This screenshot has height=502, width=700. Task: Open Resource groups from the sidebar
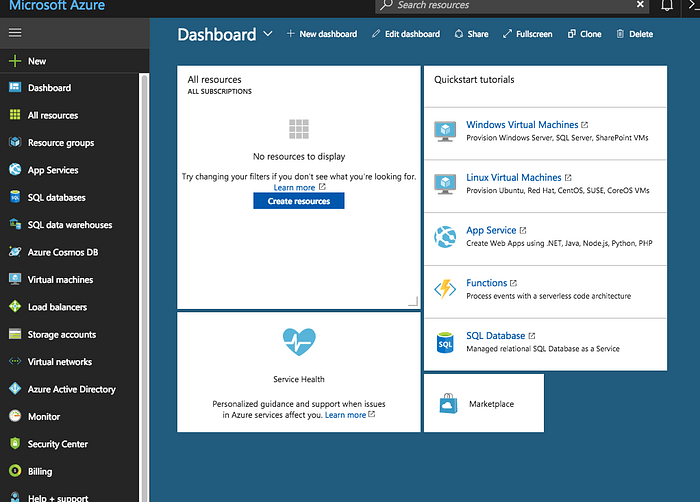click(61, 143)
